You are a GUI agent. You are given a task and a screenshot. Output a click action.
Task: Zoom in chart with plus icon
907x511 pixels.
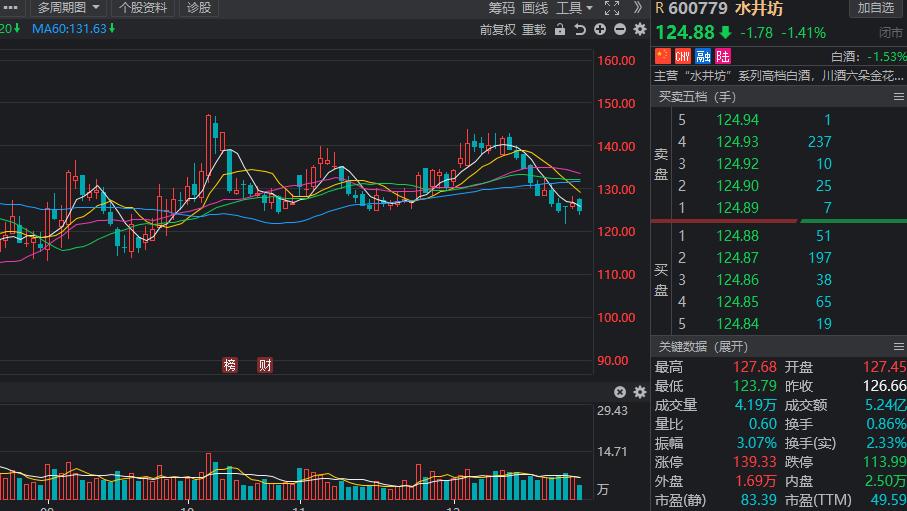coord(600,29)
